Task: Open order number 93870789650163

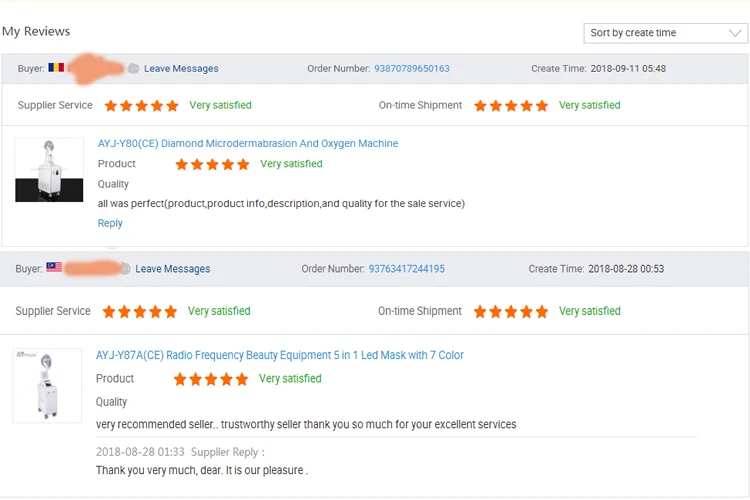Action: pos(411,69)
